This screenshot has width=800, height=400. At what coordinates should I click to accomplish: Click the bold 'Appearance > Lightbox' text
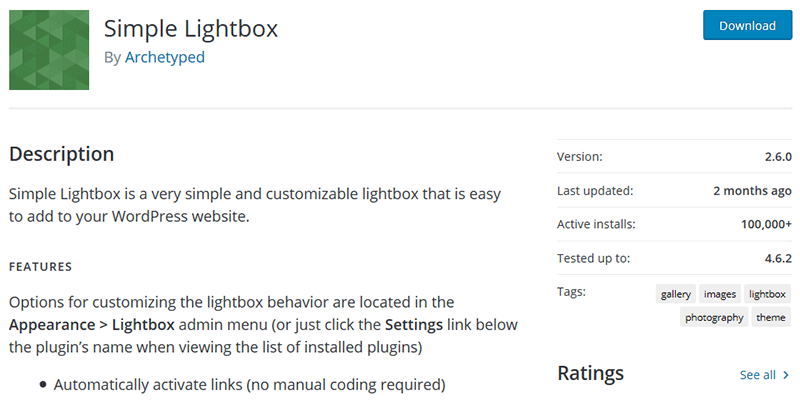coord(91,325)
